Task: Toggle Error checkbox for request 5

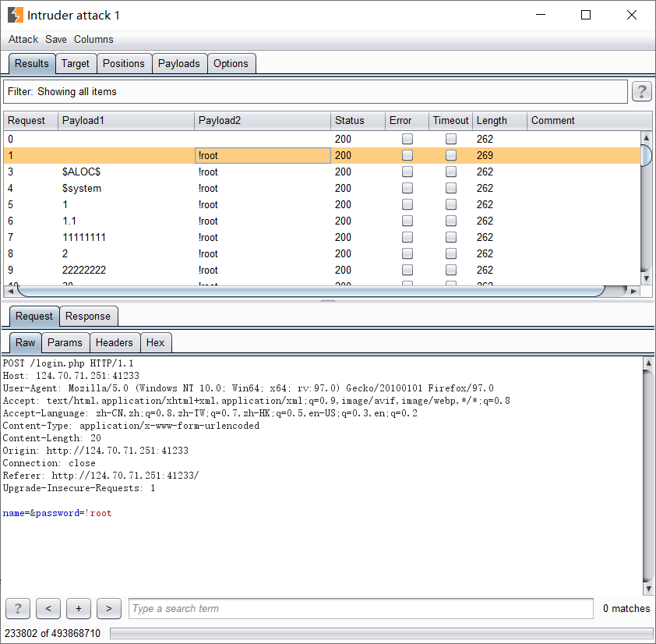Action: coord(407,204)
